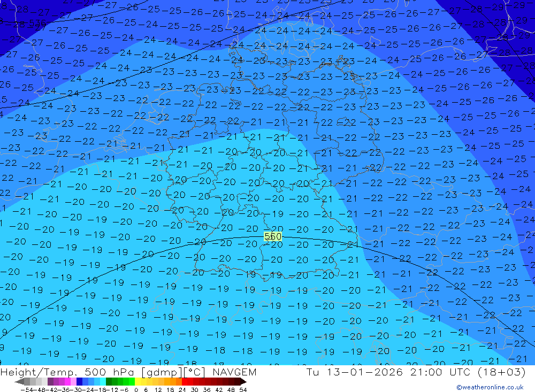Pick the dark blue swatch at -30
This screenshot has width=535, height=392.
[x=80, y=382]
